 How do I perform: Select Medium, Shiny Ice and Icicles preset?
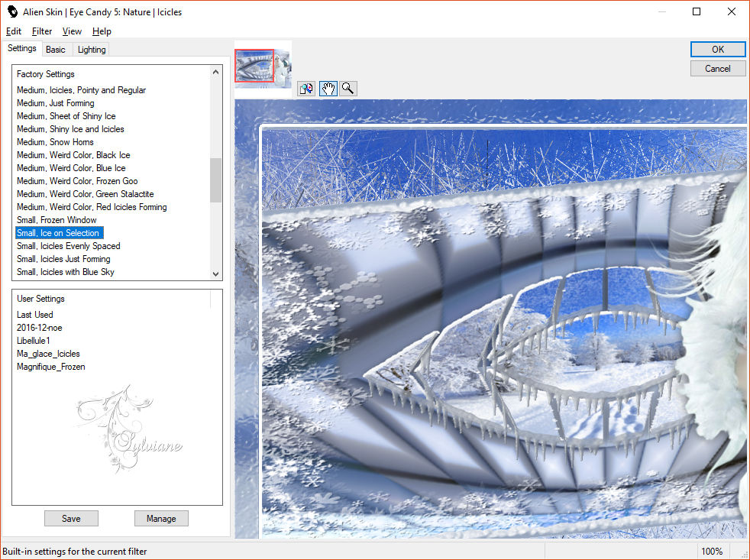70,129
